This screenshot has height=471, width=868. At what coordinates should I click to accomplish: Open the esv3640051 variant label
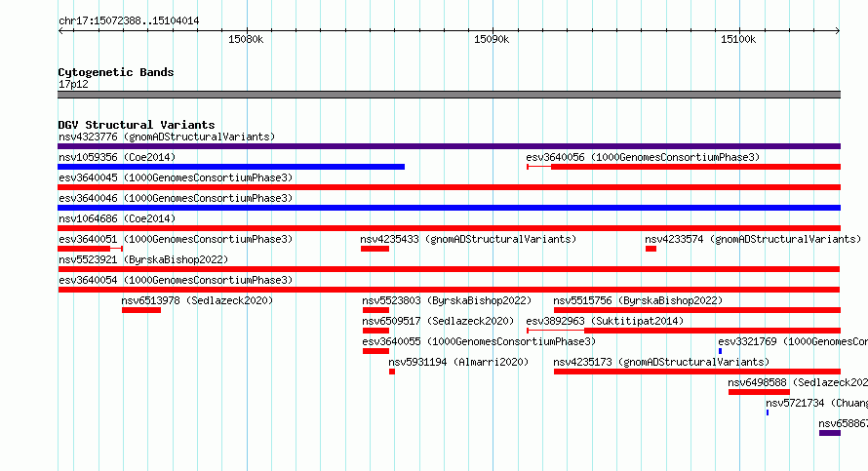176,239
